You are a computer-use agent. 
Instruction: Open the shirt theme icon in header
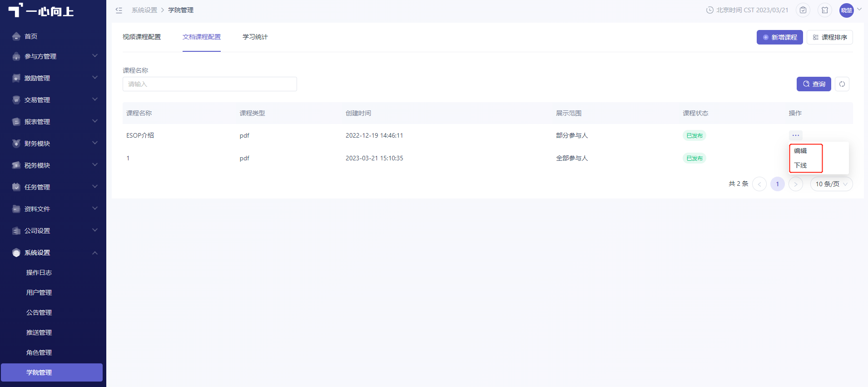(x=825, y=10)
